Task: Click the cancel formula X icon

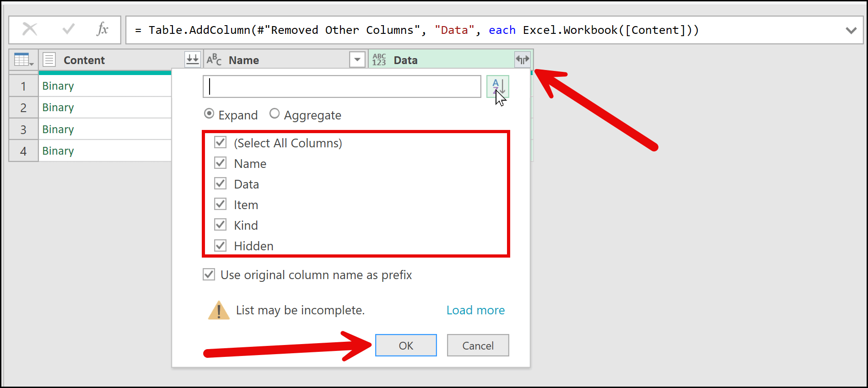Action: point(30,30)
